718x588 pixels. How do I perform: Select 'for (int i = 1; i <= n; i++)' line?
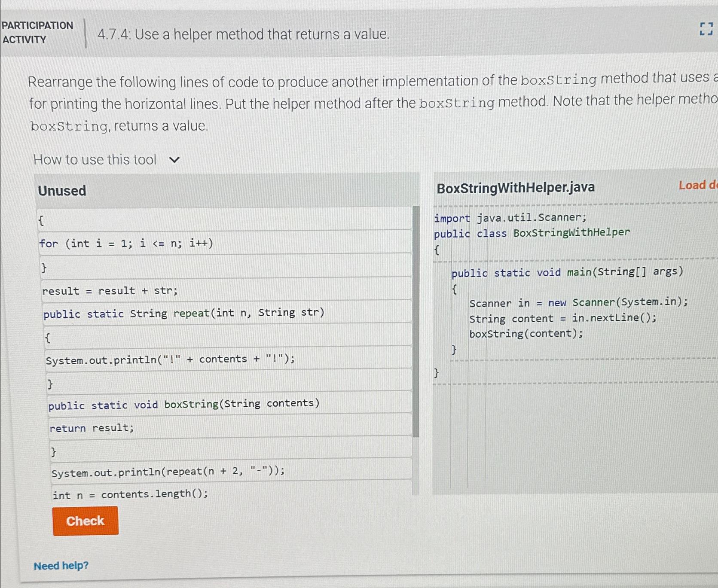225,243
